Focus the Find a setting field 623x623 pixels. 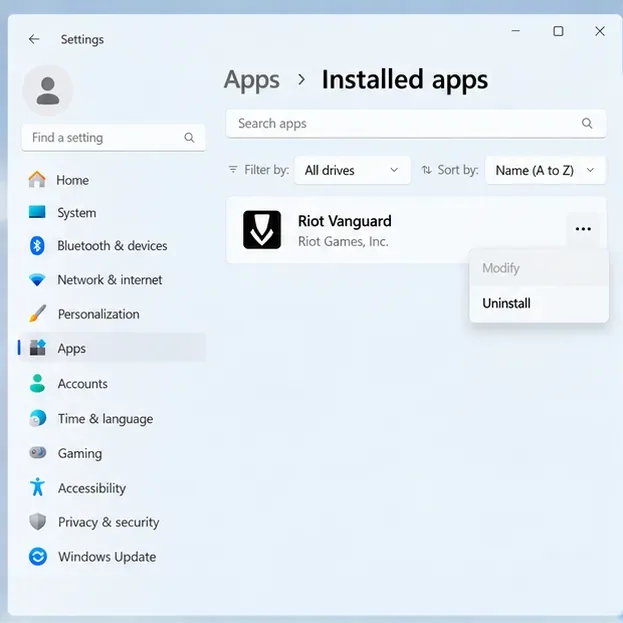(114, 137)
